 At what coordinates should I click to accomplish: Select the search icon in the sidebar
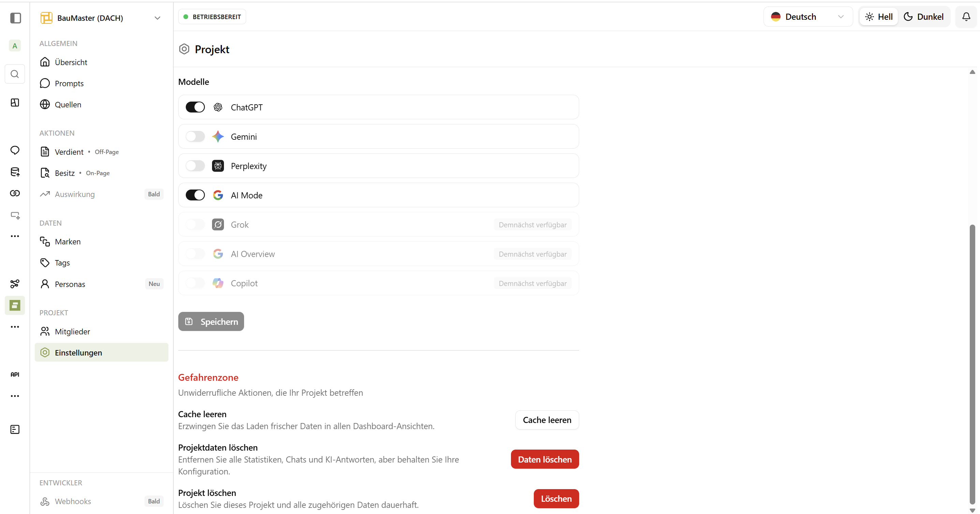[x=15, y=74]
